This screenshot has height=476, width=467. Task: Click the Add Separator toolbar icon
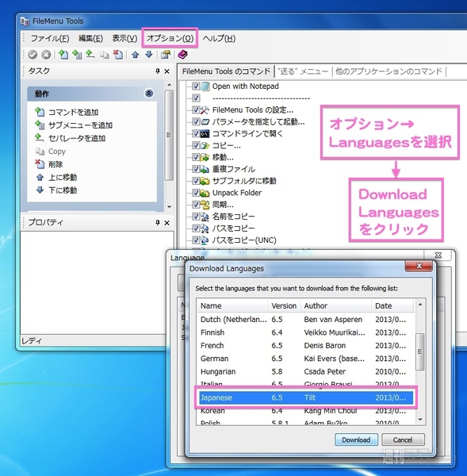point(90,55)
